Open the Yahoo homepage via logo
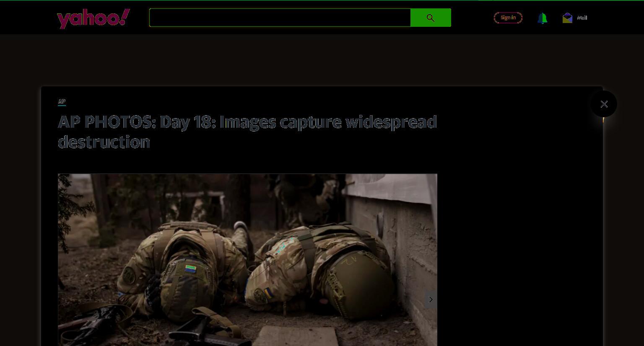 pos(93,18)
